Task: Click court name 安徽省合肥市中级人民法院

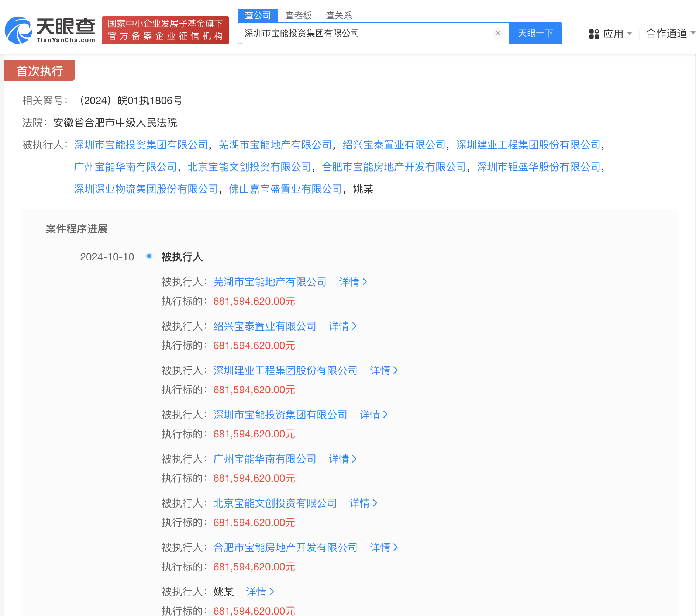Action: coord(115,123)
